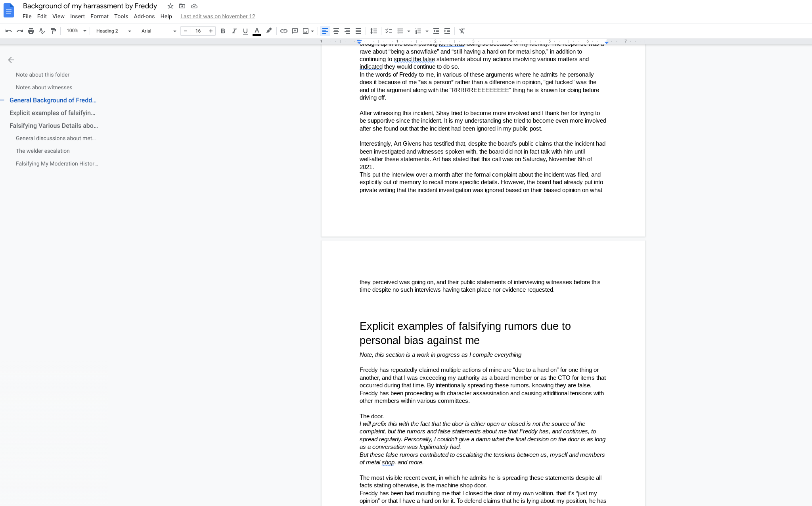Expand the Arial font dropdown

pyautogui.click(x=159, y=31)
